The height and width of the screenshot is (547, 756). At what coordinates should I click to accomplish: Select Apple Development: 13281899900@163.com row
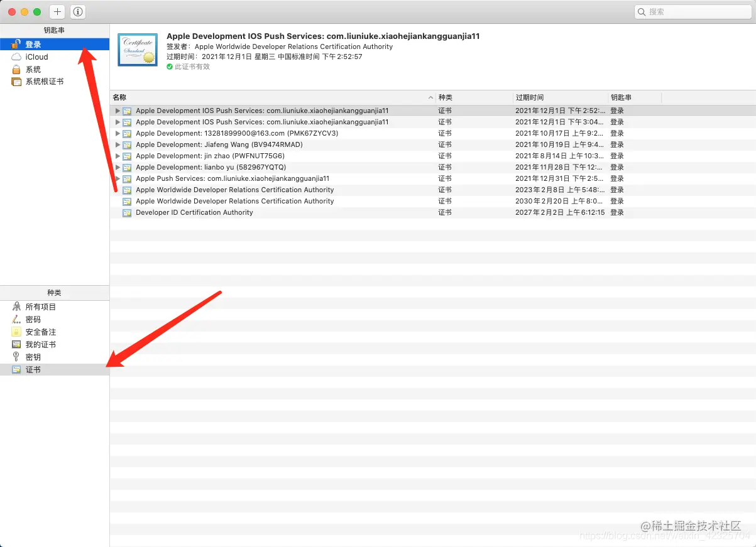pyautogui.click(x=433, y=133)
